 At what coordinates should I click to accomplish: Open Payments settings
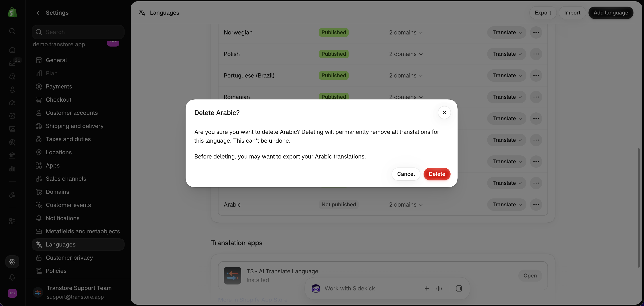78,86
